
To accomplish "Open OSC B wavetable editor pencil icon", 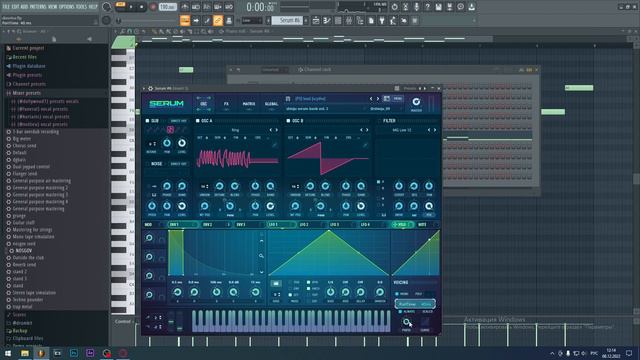I will [366, 145].
